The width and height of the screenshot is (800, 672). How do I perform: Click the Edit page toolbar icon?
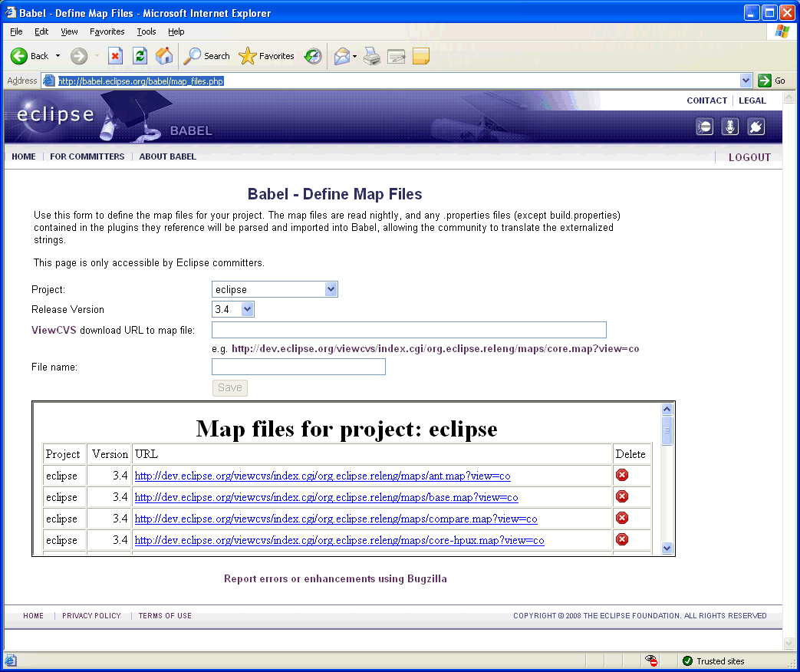tap(397, 56)
